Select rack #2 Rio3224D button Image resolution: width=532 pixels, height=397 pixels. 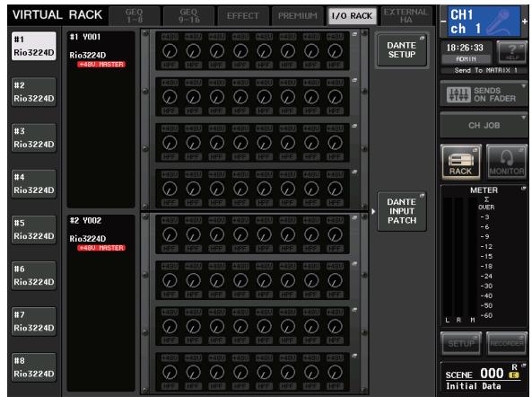point(34,92)
